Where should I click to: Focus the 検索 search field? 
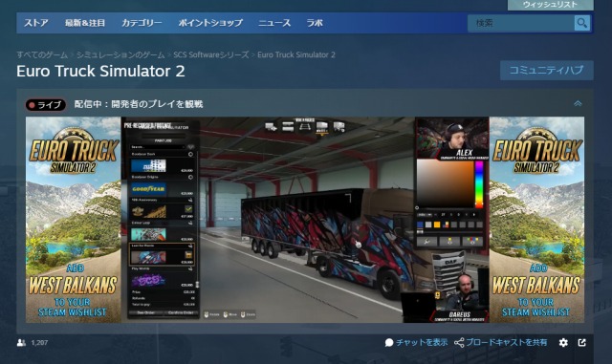[521, 23]
